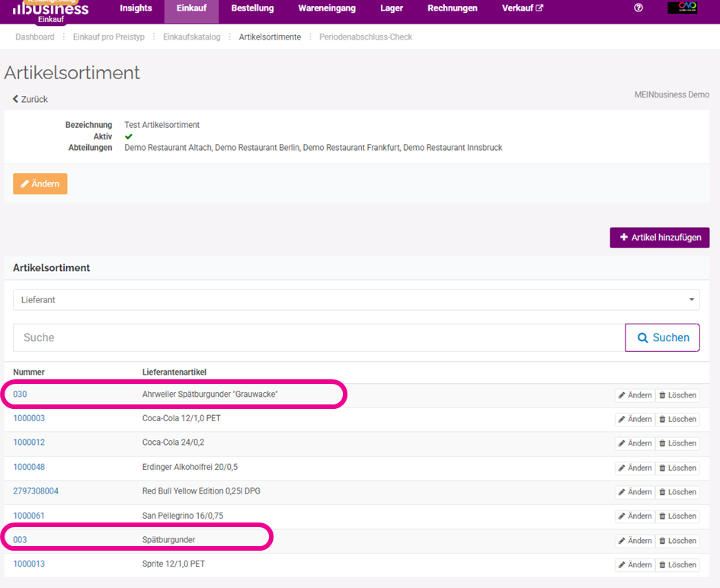Edit the Red Bull Yellow Edition row
The image size is (720, 588).
point(635,492)
